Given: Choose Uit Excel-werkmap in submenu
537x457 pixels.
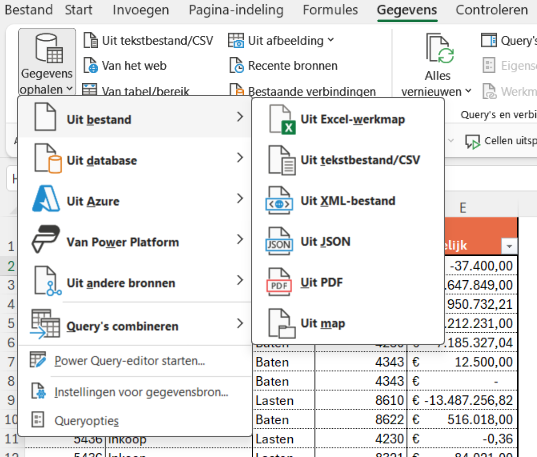Looking at the screenshot, I should click(x=348, y=119).
